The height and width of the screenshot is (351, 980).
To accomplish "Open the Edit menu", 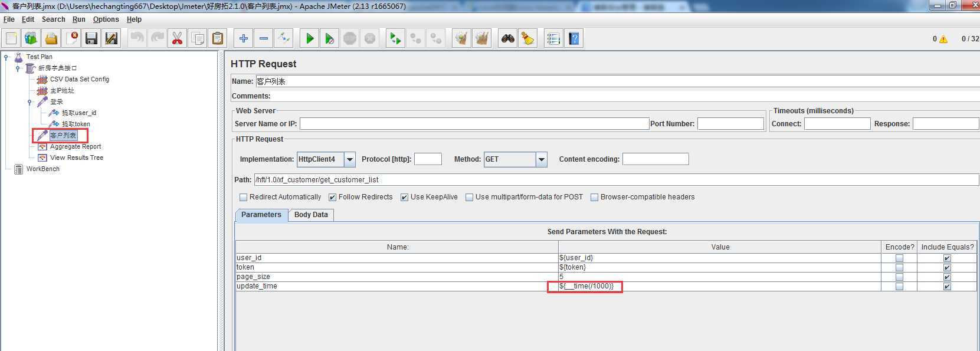I will (28, 19).
